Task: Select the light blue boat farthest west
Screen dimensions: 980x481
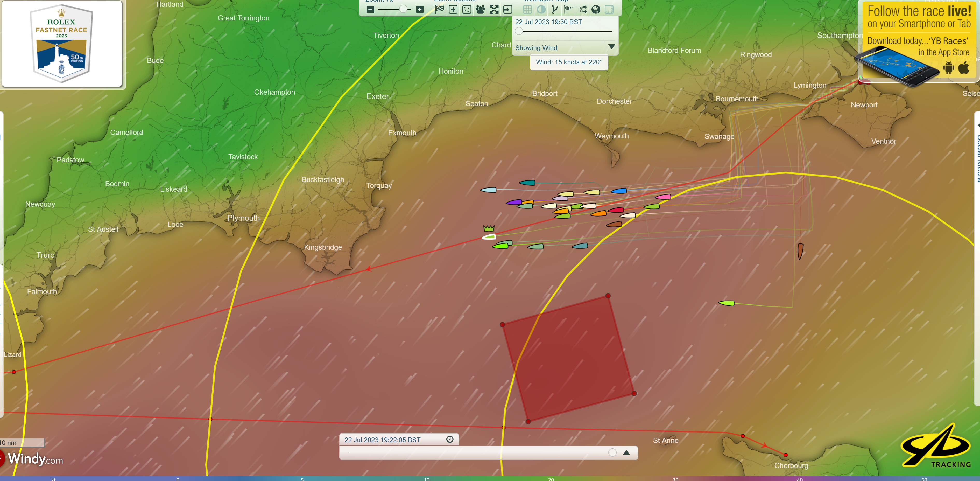Action: tap(489, 190)
